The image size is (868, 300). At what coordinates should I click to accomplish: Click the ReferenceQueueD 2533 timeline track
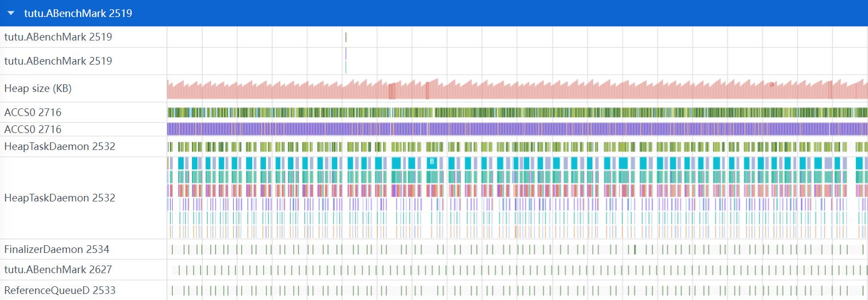click(x=515, y=290)
